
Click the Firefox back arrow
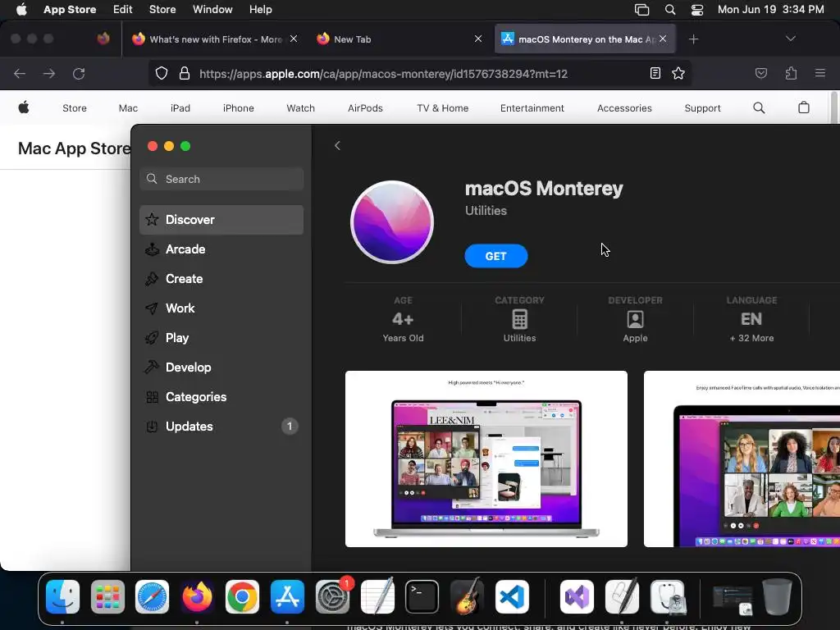point(20,73)
